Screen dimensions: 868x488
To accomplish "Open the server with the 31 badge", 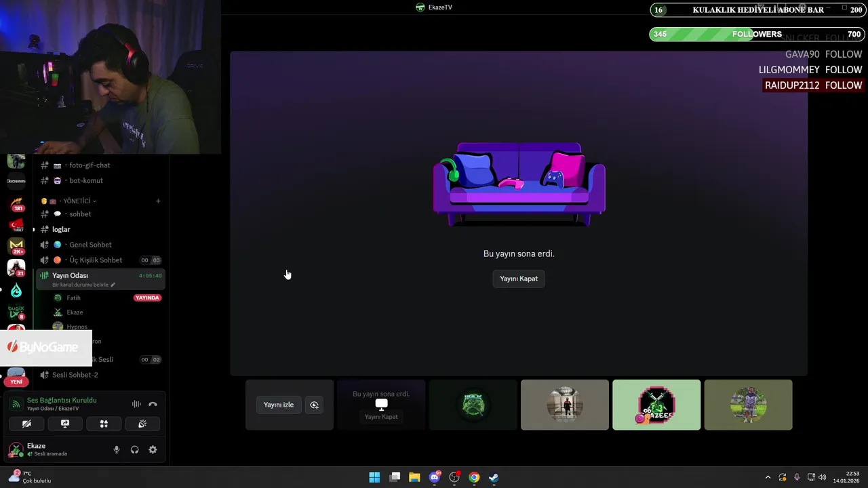I will pyautogui.click(x=16, y=268).
